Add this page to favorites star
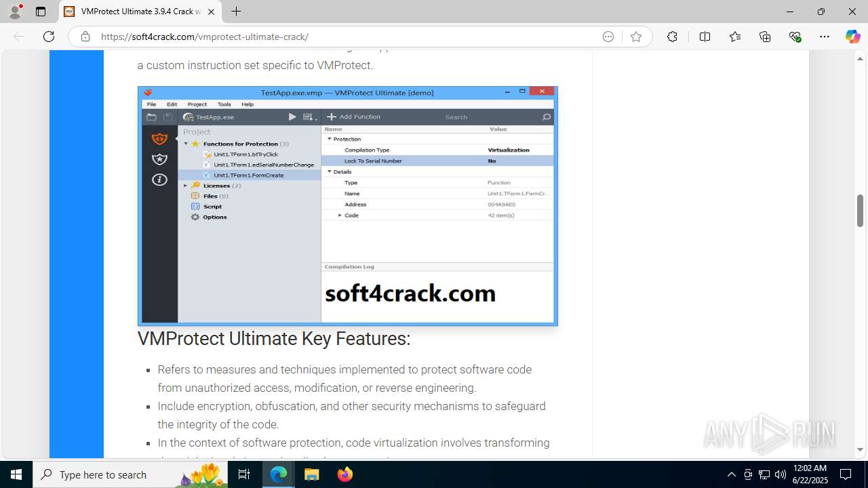The image size is (868, 488). pos(635,37)
